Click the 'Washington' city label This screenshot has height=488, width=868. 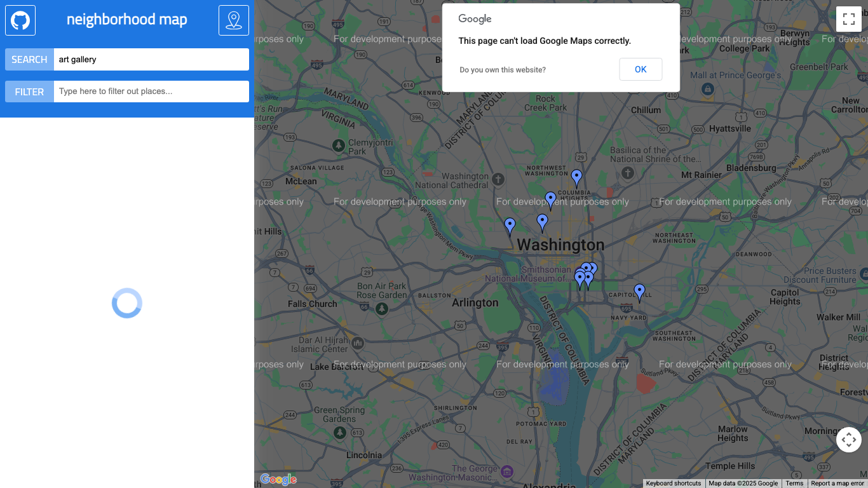[560, 245]
